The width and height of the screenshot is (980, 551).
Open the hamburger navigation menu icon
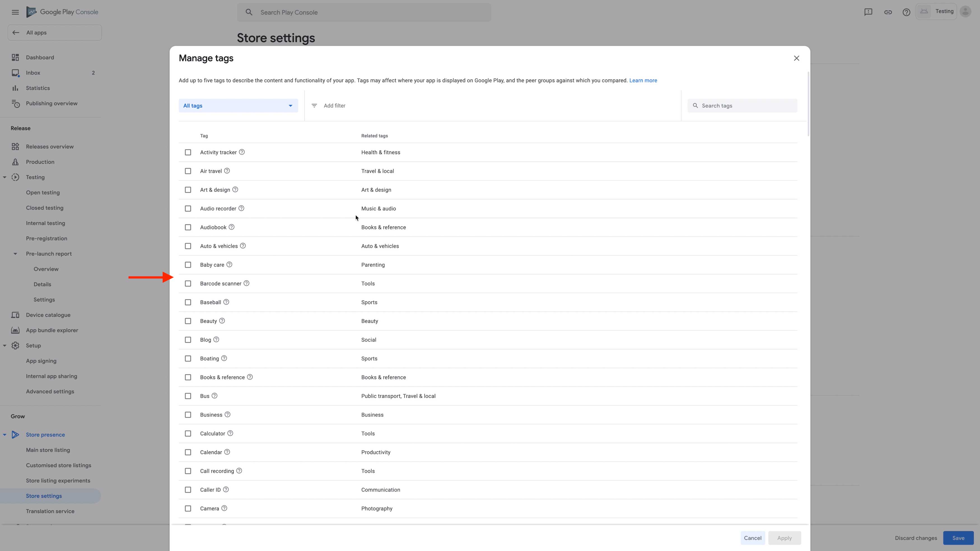(x=15, y=12)
